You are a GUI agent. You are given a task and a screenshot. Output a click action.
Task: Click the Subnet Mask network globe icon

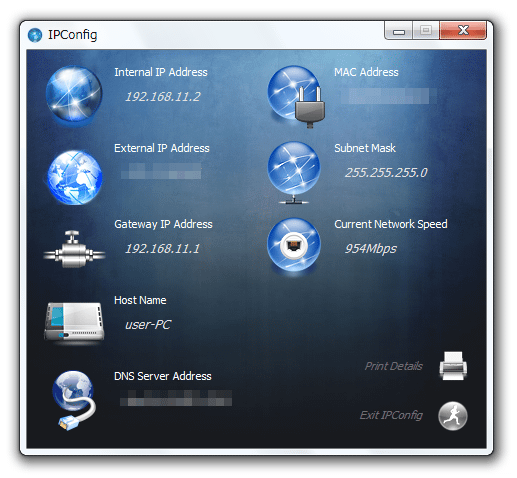point(294,172)
